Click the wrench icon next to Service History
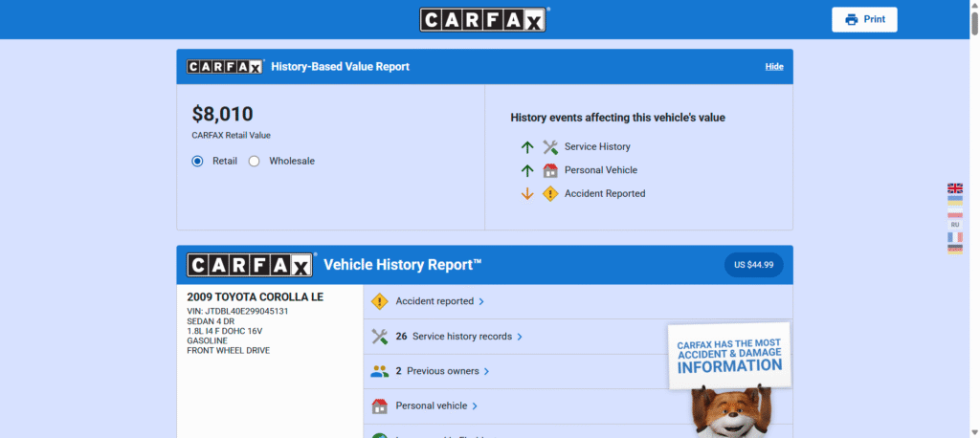Image resolution: width=980 pixels, height=438 pixels. click(550, 147)
